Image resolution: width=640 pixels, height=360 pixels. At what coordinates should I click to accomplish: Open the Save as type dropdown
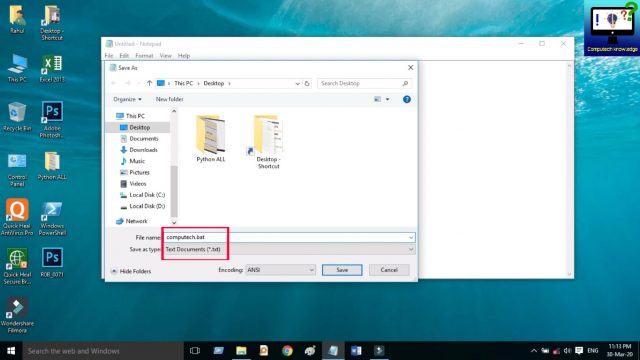point(411,249)
